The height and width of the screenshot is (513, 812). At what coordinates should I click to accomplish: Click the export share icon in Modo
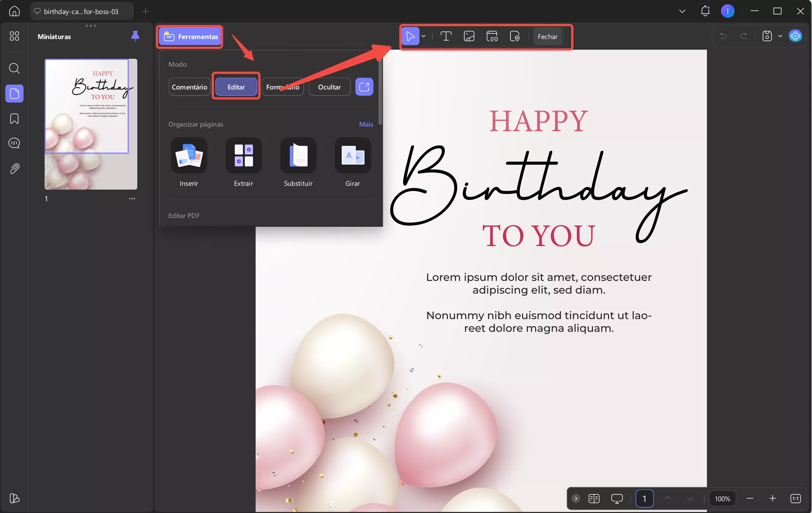pos(364,87)
